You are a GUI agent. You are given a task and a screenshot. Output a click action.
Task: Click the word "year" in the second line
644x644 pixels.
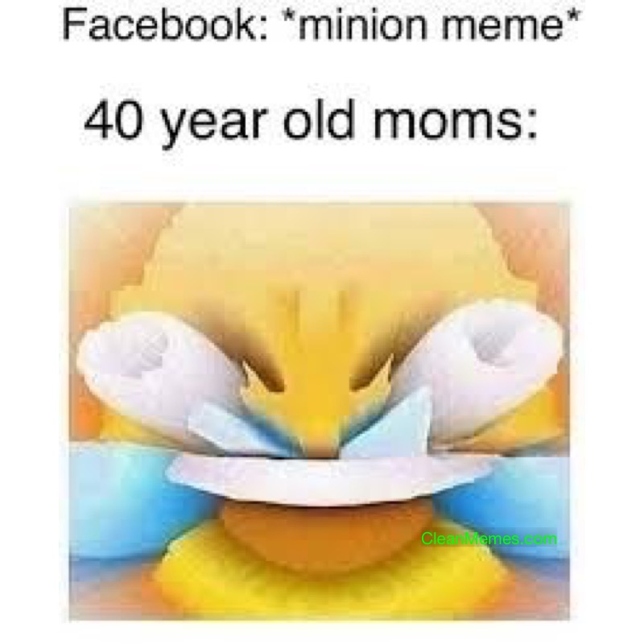pyautogui.click(x=212, y=123)
